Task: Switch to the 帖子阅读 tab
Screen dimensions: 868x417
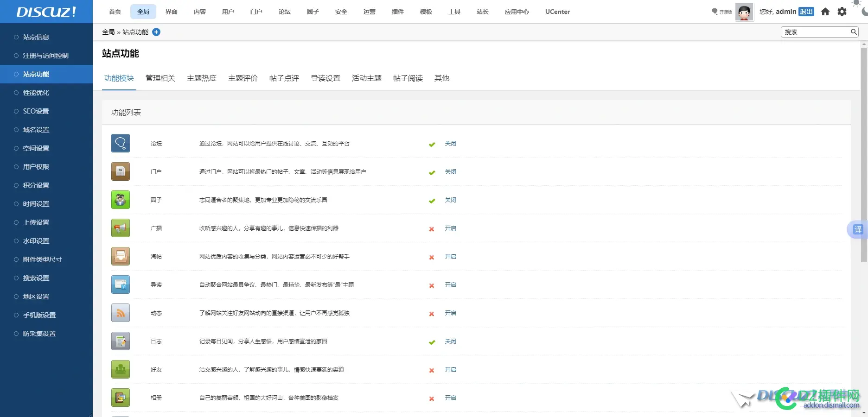Action: pyautogui.click(x=408, y=78)
